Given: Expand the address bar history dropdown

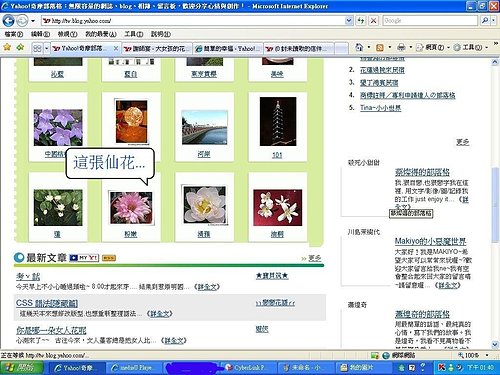Looking at the screenshot, I should (349, 21).
